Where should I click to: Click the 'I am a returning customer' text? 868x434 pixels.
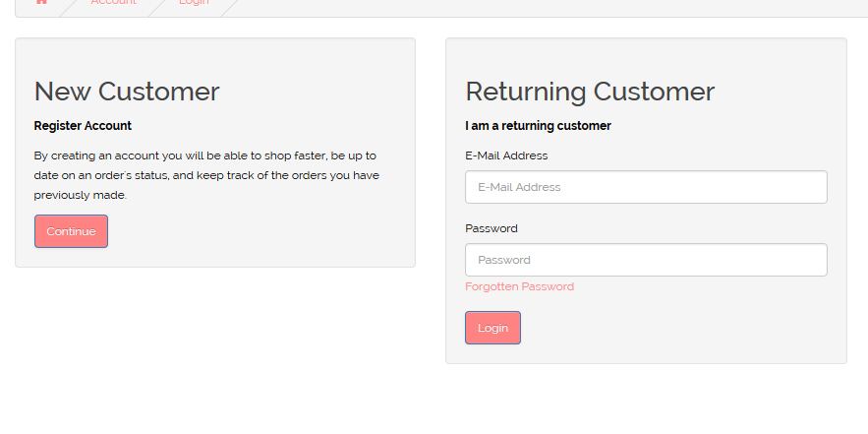pos(538,126)
